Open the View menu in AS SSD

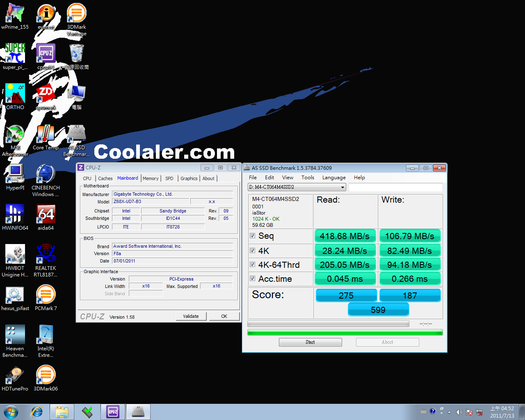click(x=288, y=178)
